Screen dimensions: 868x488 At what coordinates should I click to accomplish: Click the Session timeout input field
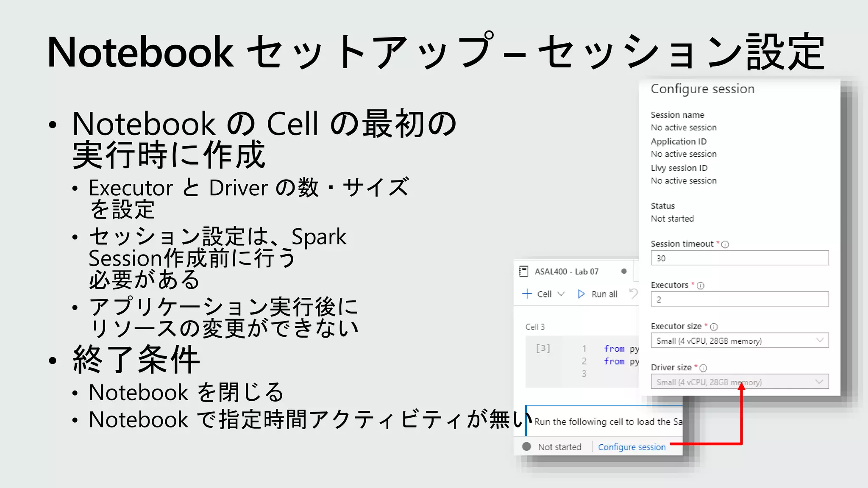click(740, 258)
